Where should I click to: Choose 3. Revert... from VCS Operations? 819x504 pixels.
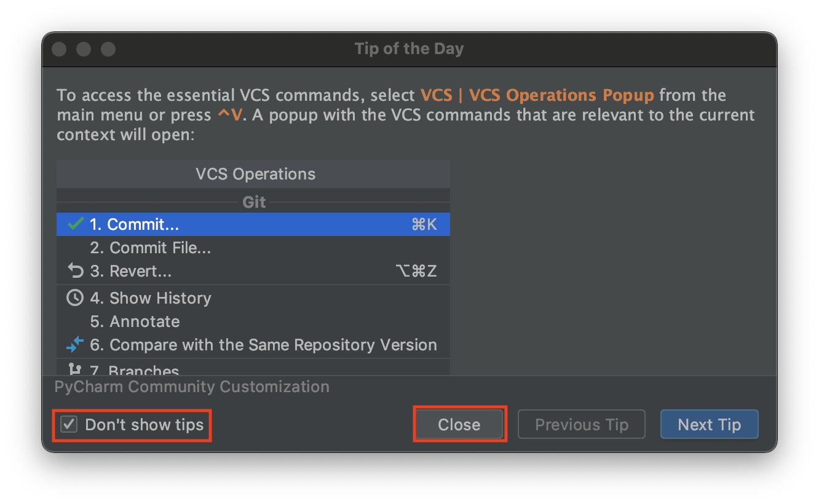coord(253,271)
